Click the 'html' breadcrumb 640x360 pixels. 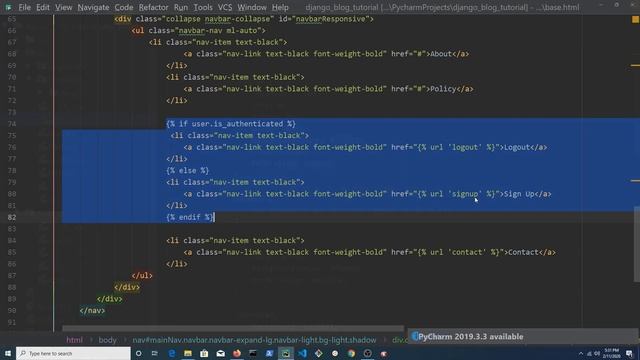click(74, 340)
